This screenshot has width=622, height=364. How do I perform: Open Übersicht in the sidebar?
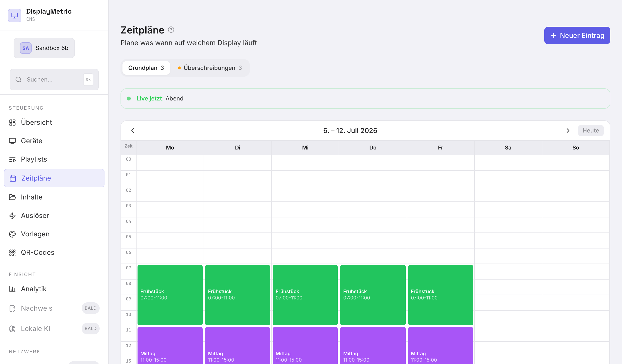point(54,123)
